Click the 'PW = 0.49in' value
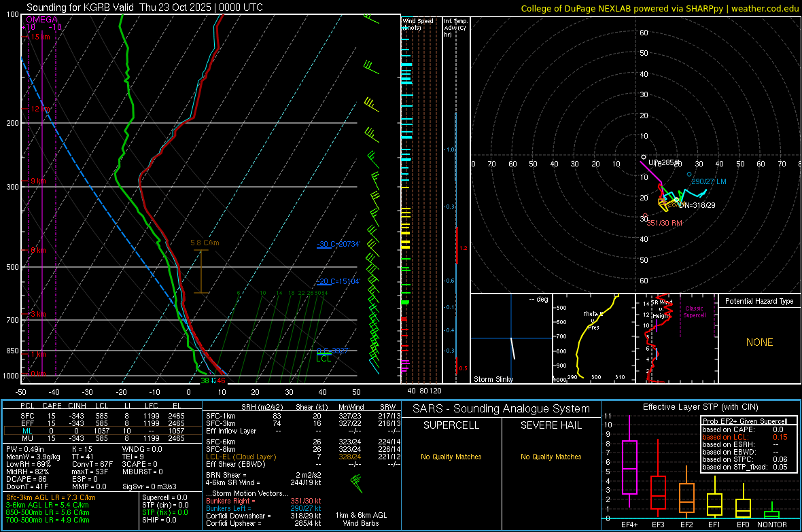The image size is (802, 532). pos(25,449)
